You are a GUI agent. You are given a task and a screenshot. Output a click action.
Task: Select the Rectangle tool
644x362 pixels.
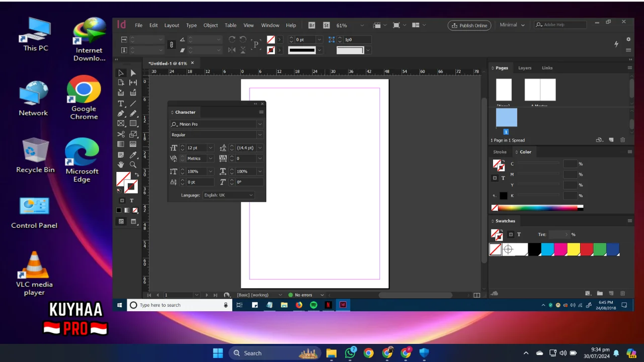pos(133,123)
